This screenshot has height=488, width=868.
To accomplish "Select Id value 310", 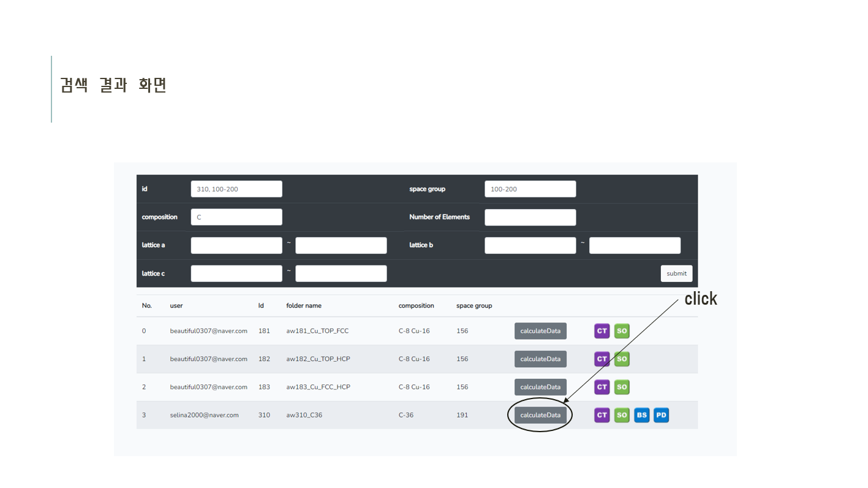I will pyautogui.click(x=264, y=416).
